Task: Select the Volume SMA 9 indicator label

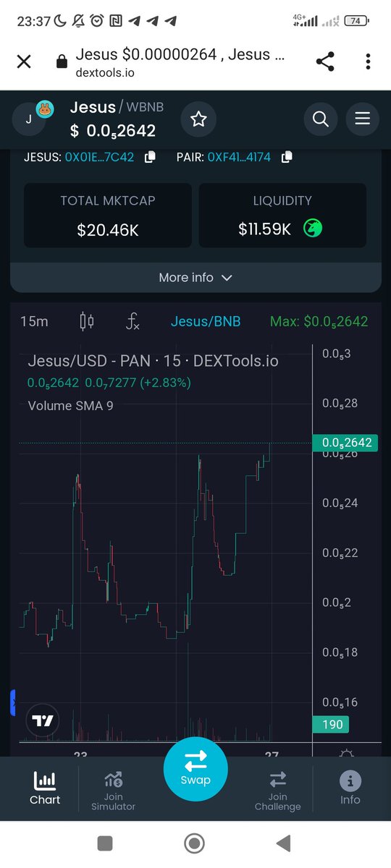Action: click(x=70, y=406)
